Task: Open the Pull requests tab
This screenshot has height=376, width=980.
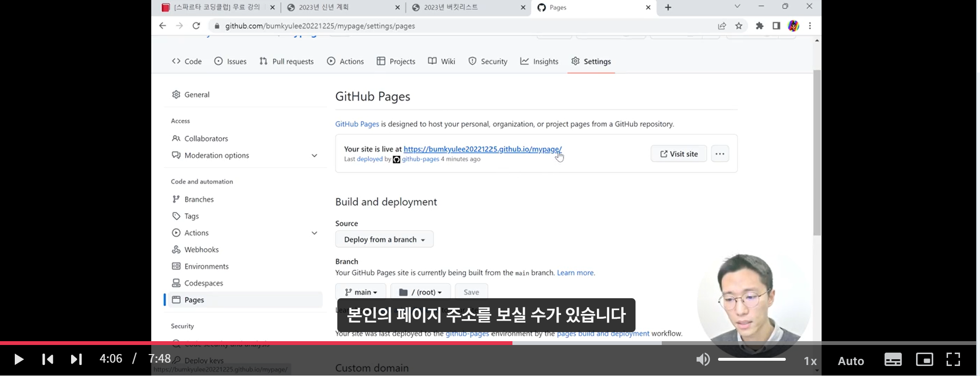Action: pos(286,61)
